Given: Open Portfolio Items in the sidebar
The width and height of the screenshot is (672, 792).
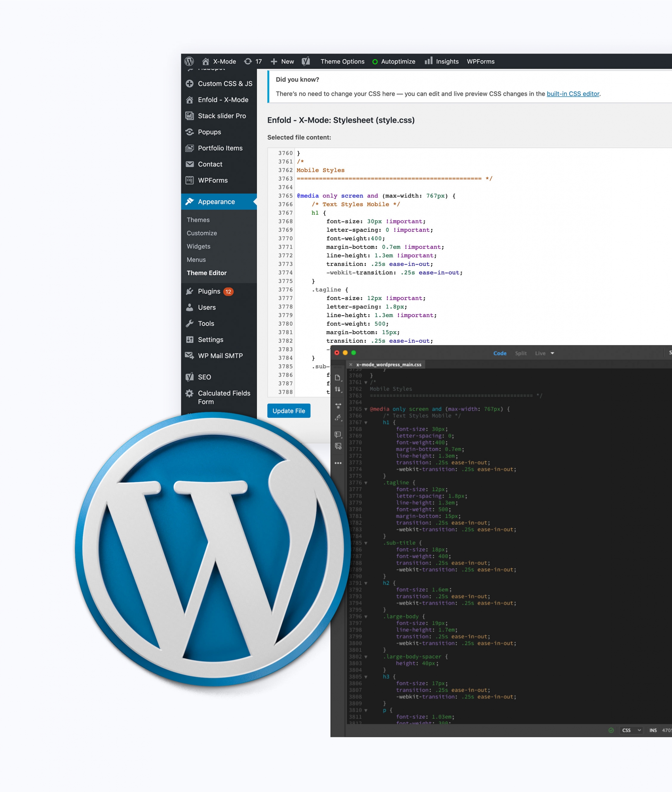Looking at the screenshot, I should tap(219, 148).
